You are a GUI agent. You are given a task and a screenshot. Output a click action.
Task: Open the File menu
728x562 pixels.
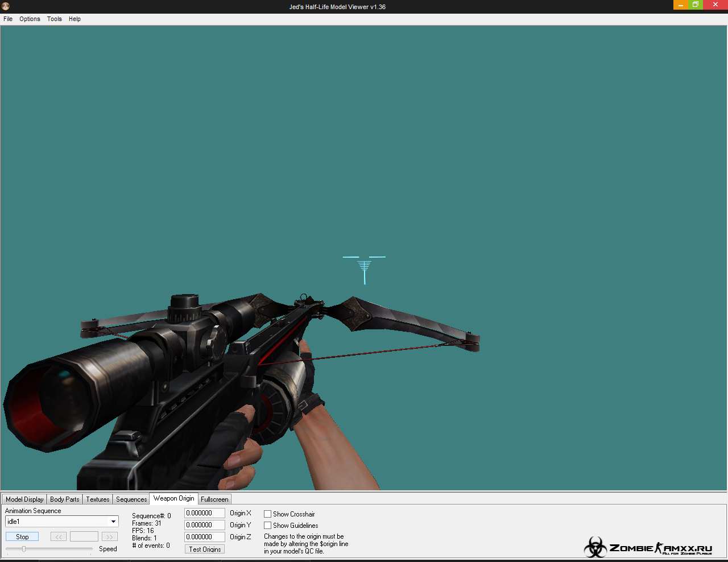pos(8,19)
